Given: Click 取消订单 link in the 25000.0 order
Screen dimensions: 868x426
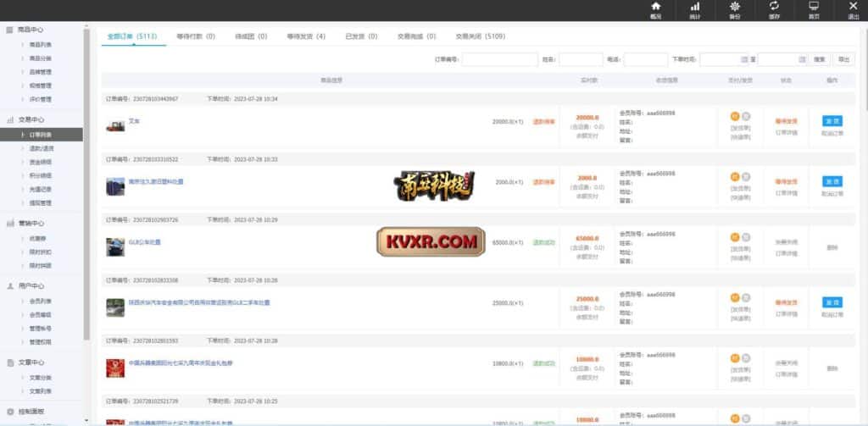Looking at the screenshot, I should [x=832, y=315].
